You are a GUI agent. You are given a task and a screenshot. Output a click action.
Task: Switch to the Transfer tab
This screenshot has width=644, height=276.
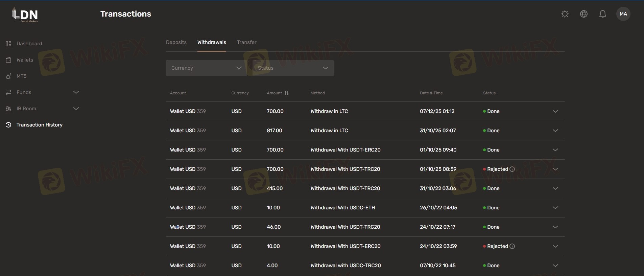[x=246, y=42]
